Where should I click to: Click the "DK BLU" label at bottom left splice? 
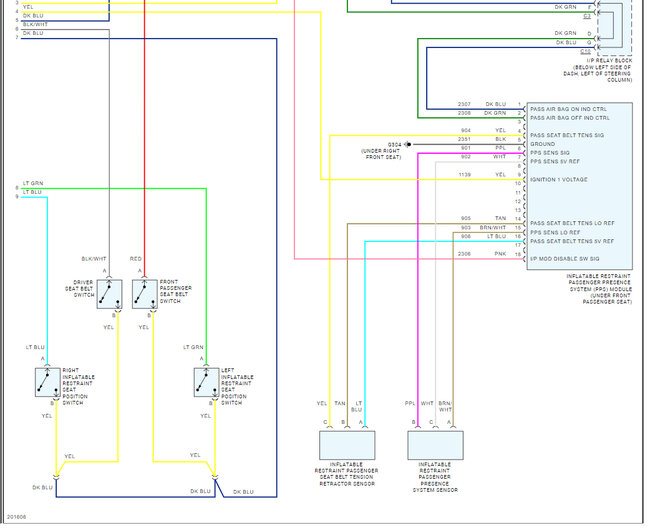tap(42, 488)
